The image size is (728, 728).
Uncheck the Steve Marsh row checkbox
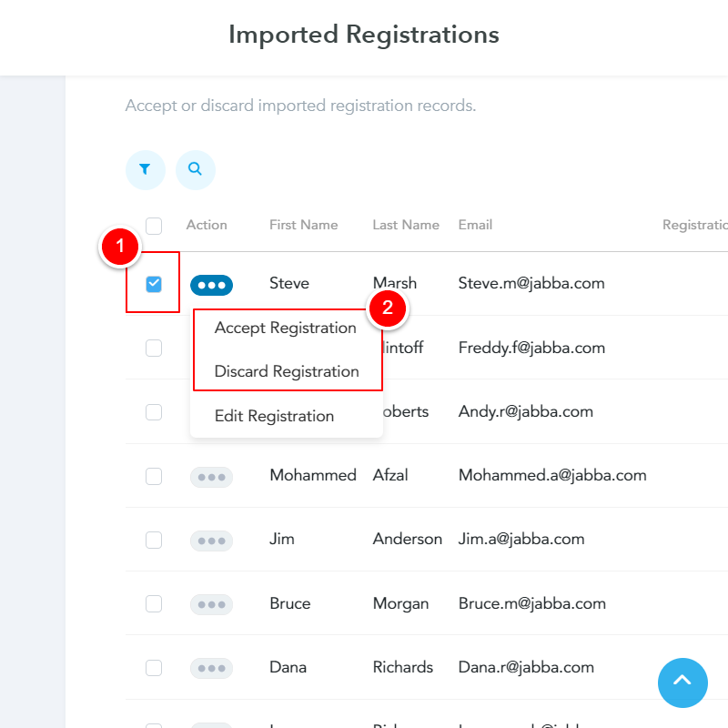154,284
